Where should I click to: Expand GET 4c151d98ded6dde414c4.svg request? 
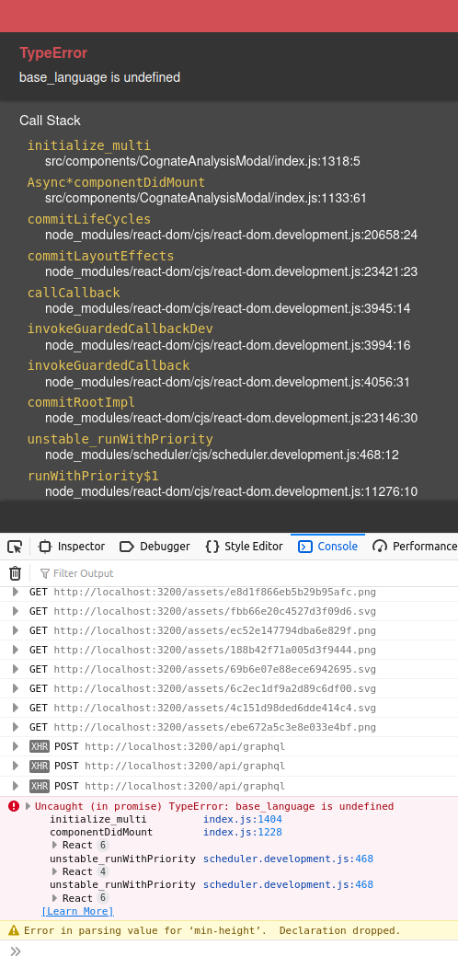(17, 709)
